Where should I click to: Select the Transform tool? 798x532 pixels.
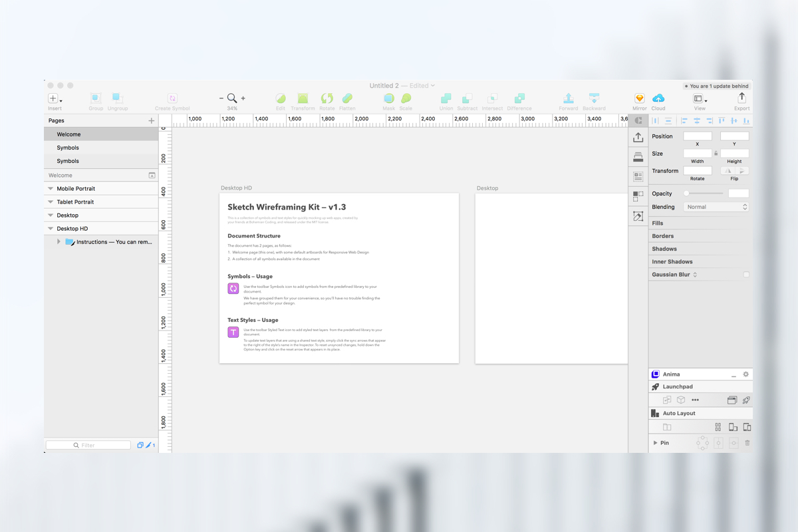(303, 98)
